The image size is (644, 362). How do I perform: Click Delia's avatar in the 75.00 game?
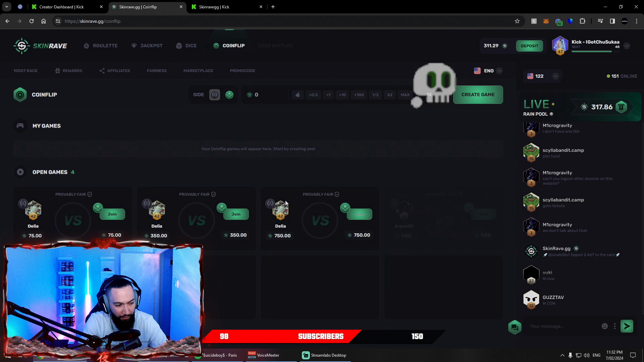pyautogui.click(x=33, y=209)
